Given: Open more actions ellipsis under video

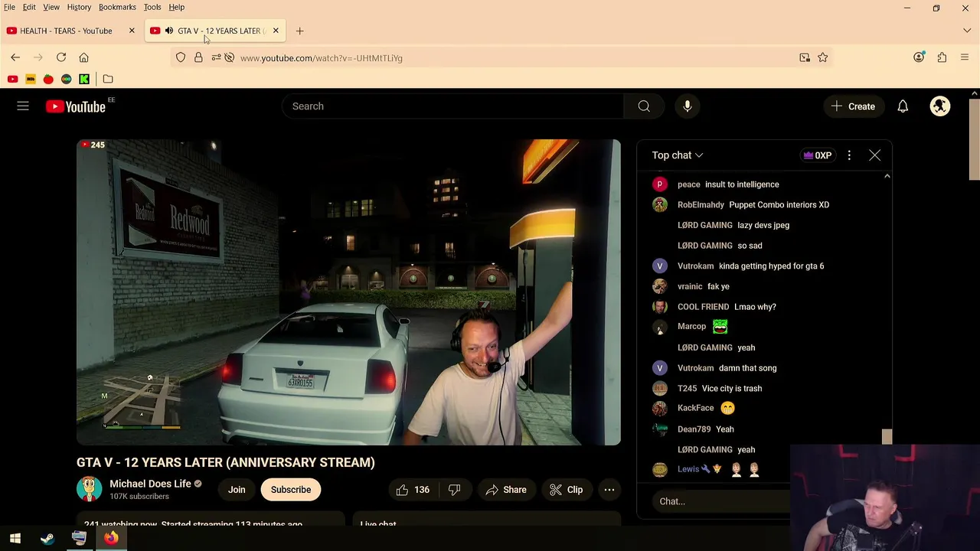Looking at the screenshot, I should pos(609,490).
